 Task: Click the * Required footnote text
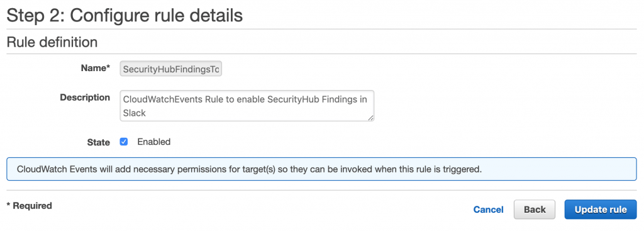coord(29,206)
